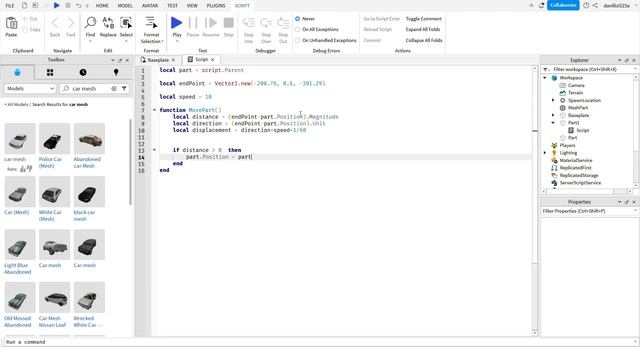Click the Step Into debugger icon

coord(249,23)
